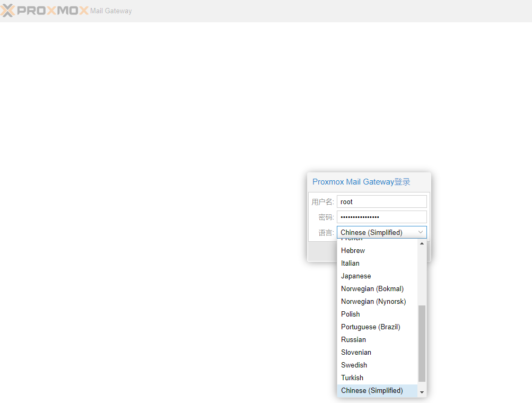Viewport: 532px width, 403px height.
Task: Select Slovenian from the language options
Action: (356, 352)
